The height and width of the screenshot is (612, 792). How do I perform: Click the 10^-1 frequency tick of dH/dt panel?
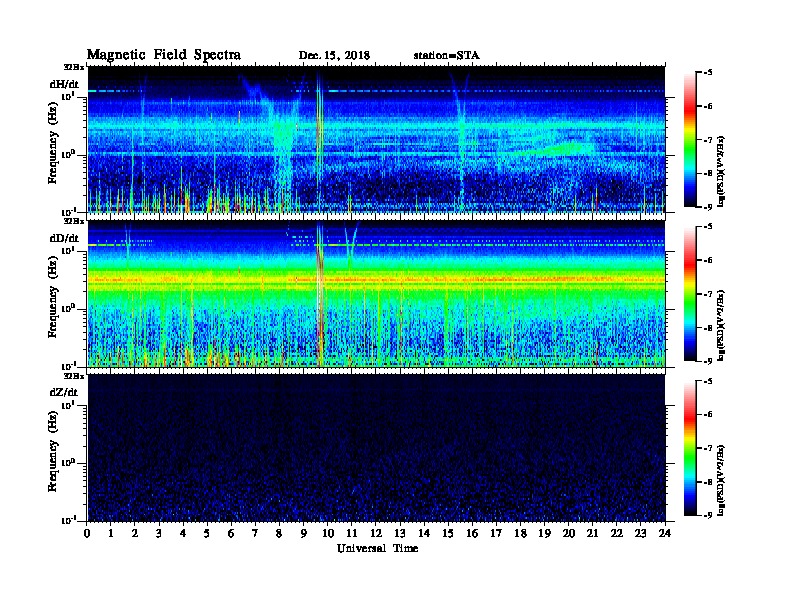click(68, 211)
